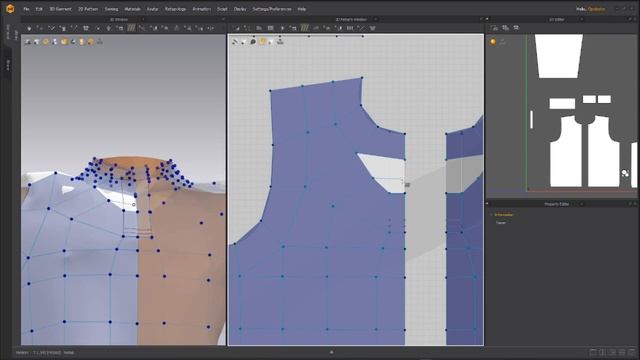Click the orange username link at top right
The image size is (640, 360).
click(596, 9)
